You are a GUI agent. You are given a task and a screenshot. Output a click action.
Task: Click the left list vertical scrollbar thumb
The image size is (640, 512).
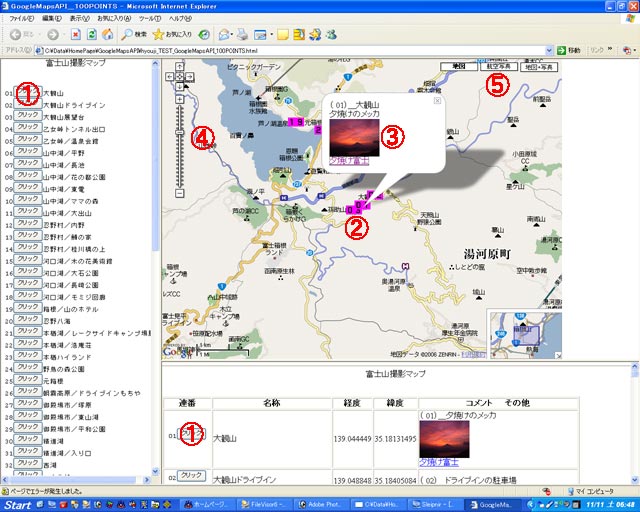[x=155, y=159]
